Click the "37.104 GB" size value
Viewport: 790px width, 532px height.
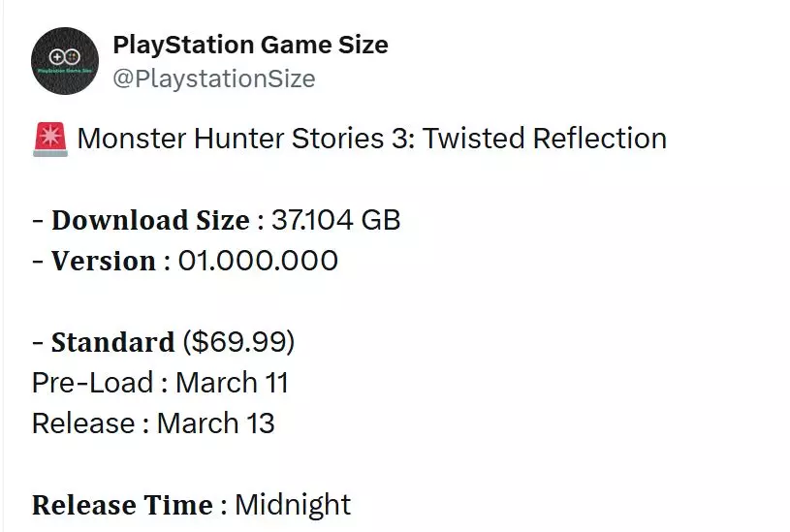coord(335,221)
